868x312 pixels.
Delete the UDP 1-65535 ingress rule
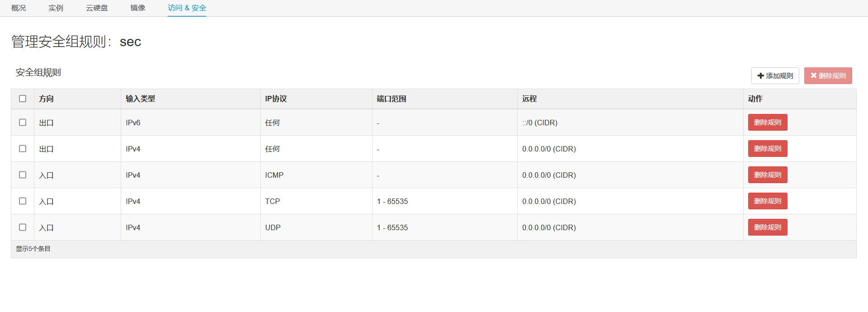[x=767, y=227]
